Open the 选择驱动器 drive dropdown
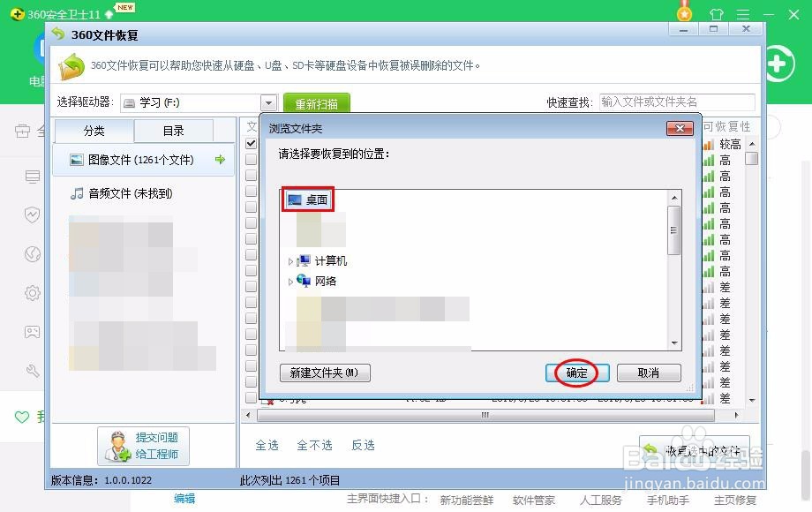The width and height of the screenshot is (812, 512). tap(268, 102)
